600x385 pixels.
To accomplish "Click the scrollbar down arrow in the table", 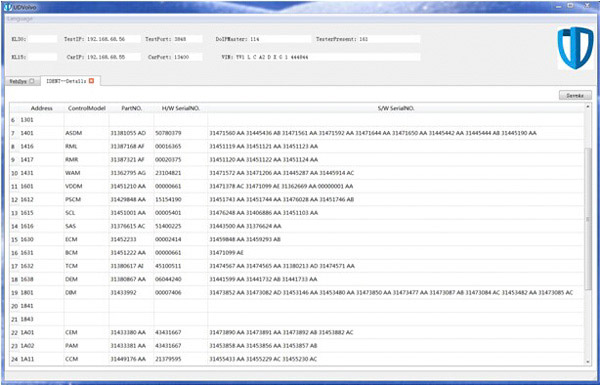I will click(x=588, y=362).
